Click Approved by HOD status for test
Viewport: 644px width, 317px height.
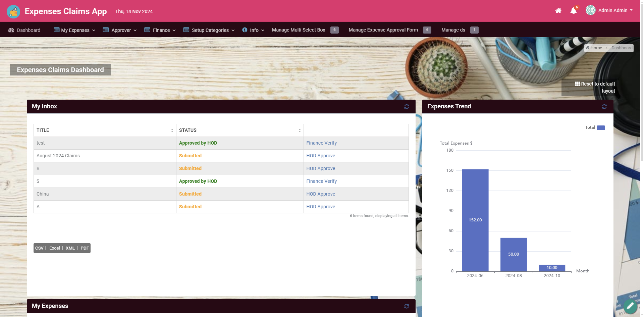tap(198, 143)
